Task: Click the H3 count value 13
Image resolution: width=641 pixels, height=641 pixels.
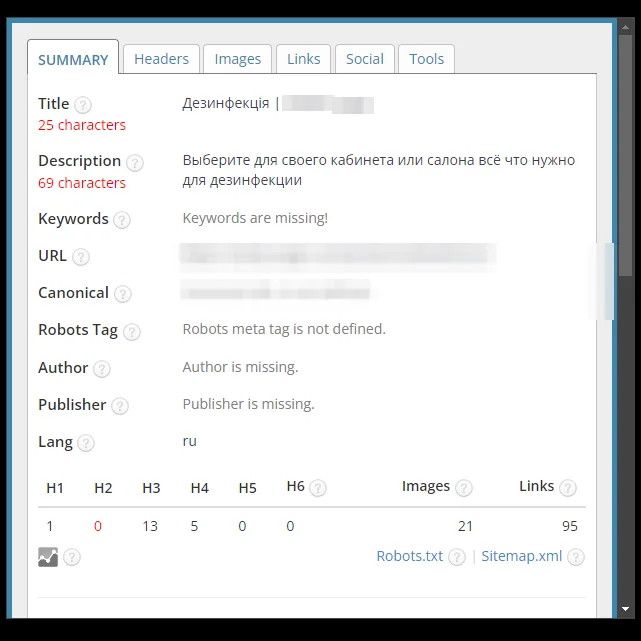Action: (x=150, y=526)
